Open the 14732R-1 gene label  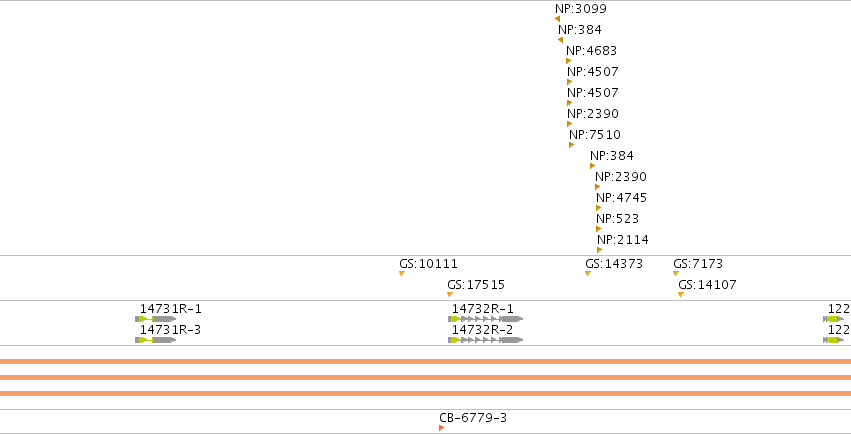(482, 309)
